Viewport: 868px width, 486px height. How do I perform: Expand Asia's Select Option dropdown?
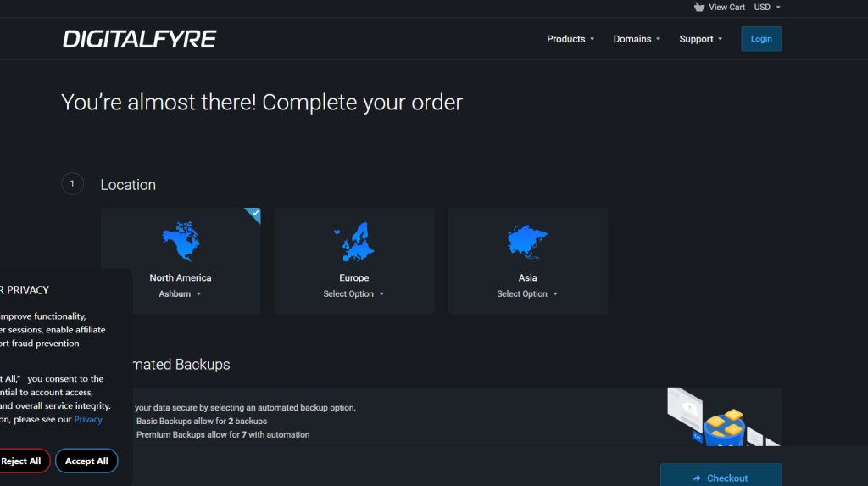tap(526, 294)
